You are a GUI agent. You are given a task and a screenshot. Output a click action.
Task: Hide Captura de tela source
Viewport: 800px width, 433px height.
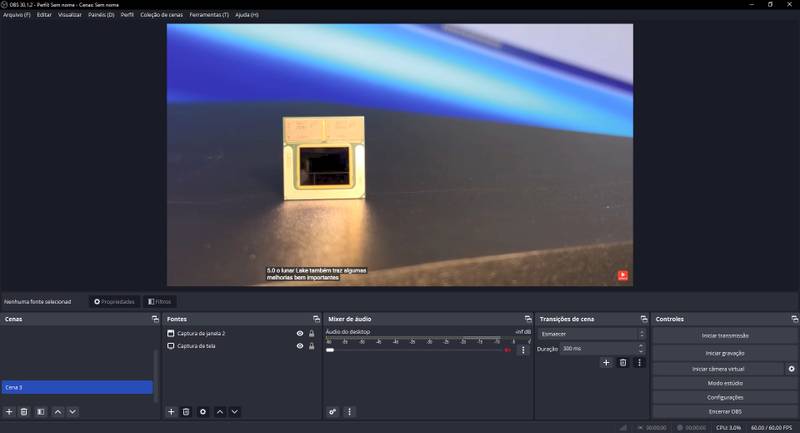300,346
